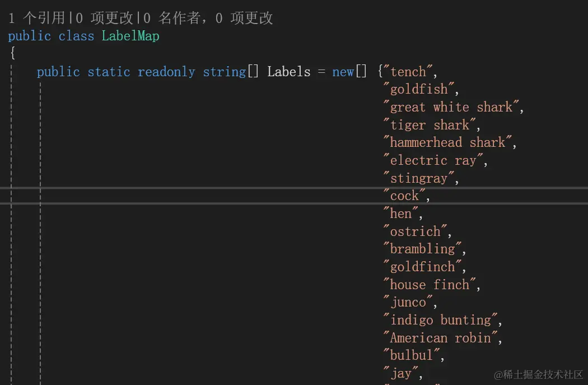Click the "cock" string on highlighted line
Viewport: 588px width, 385px height.
(x=405, y=196)
